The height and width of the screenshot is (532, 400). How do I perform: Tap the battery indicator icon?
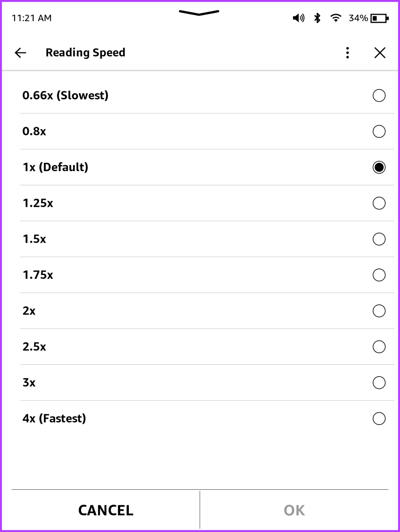380,18
